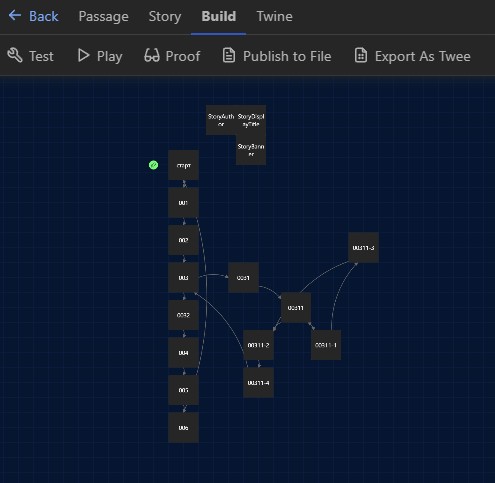Click the Proof glasses icon
The image size is (495, 483).
coord(152,55)
